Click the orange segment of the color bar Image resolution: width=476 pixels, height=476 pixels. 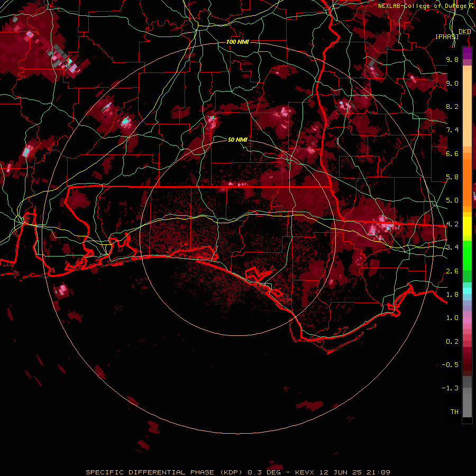(x=467, y=182)
